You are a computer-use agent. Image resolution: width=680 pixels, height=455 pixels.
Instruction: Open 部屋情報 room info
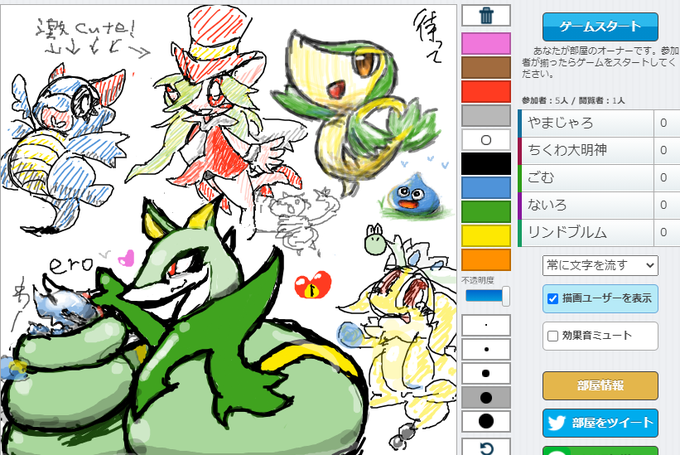(x=600, y=385)
